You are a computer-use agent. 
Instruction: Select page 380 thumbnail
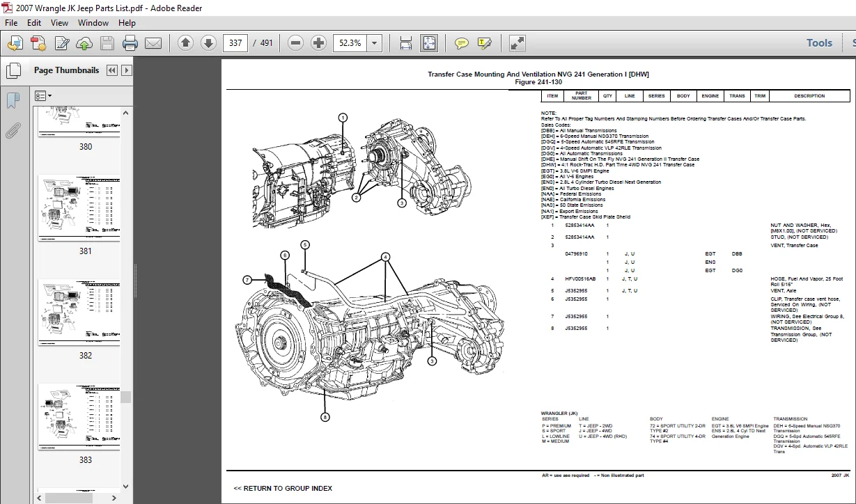pos(79,123)
